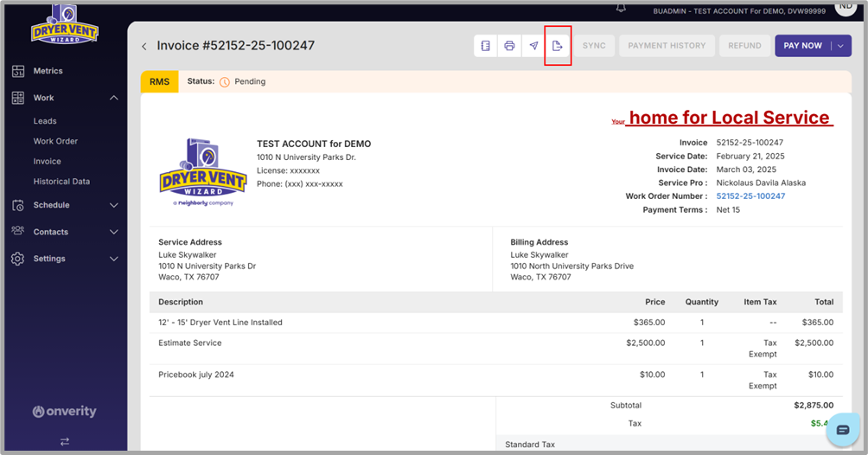The height and width of the screenshot is (455, 868).
Task: Click the Contacts people sidebar icon
Action: (x=18, y=231)
